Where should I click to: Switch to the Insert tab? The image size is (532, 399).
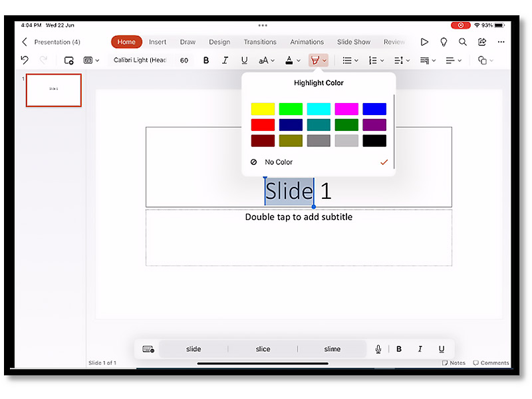(158, 42)
